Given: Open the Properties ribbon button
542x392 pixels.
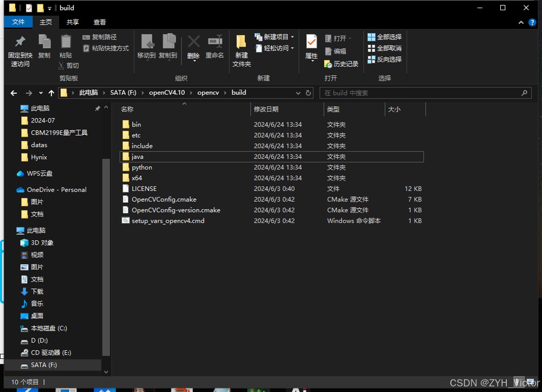Looking at the screenshot, I should pyautogui.click(x=312, y=48).
